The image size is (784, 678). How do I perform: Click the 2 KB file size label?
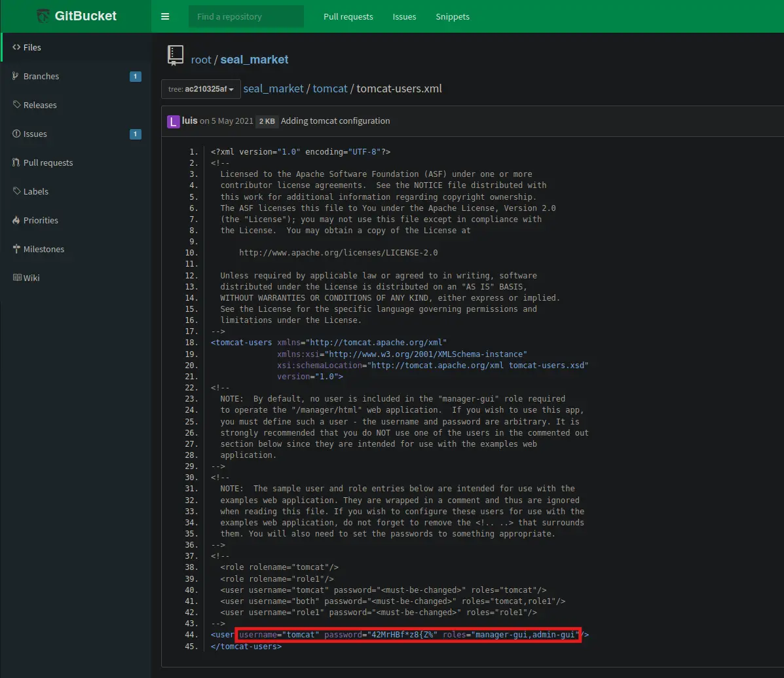pyautogui.click(x=267, y=121)
